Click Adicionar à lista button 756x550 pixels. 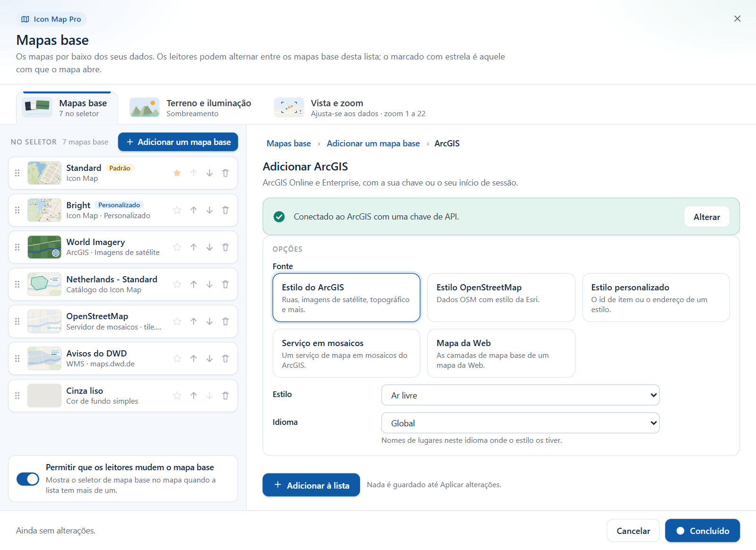click(311, 485)
